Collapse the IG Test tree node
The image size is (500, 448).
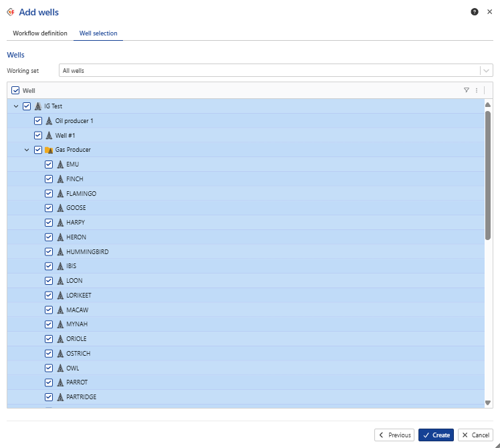pyautogui.click(x=16, y=106)
